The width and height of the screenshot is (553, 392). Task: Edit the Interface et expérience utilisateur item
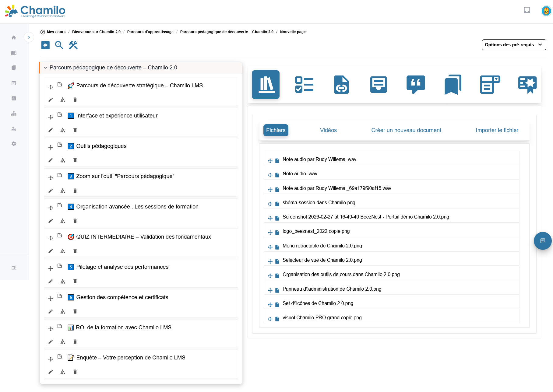coord(51,130)
